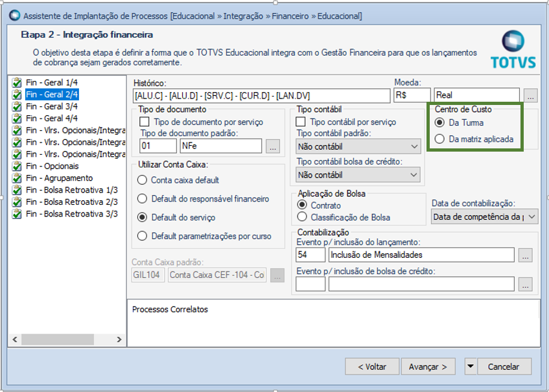Click the Avançar > button

(x=428, y=367)
